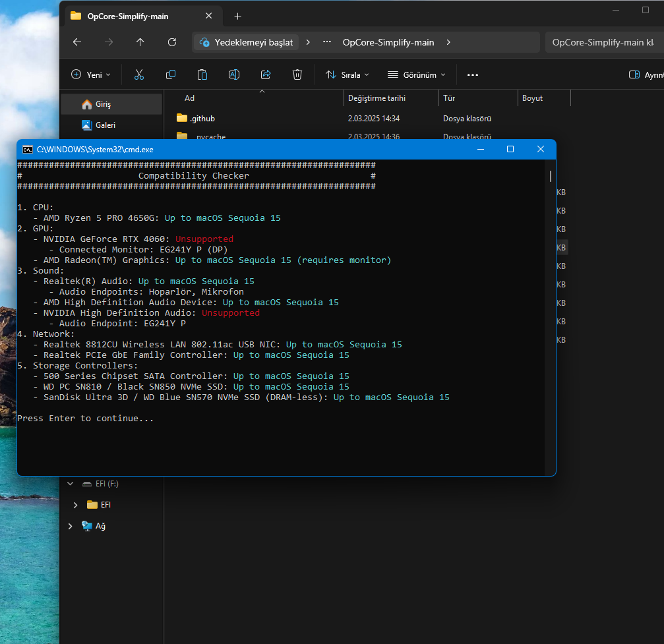Sort files by Değiştirme tarihi column

pos(377,98)
